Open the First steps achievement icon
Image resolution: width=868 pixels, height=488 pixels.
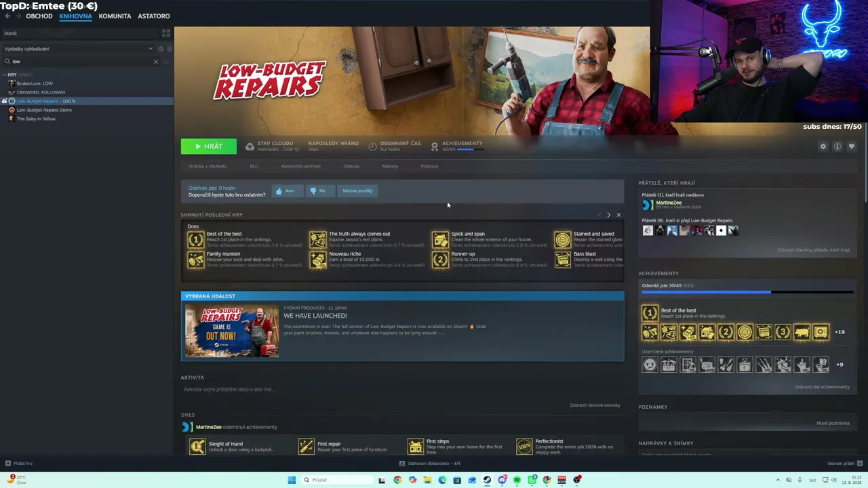point(416,446)
